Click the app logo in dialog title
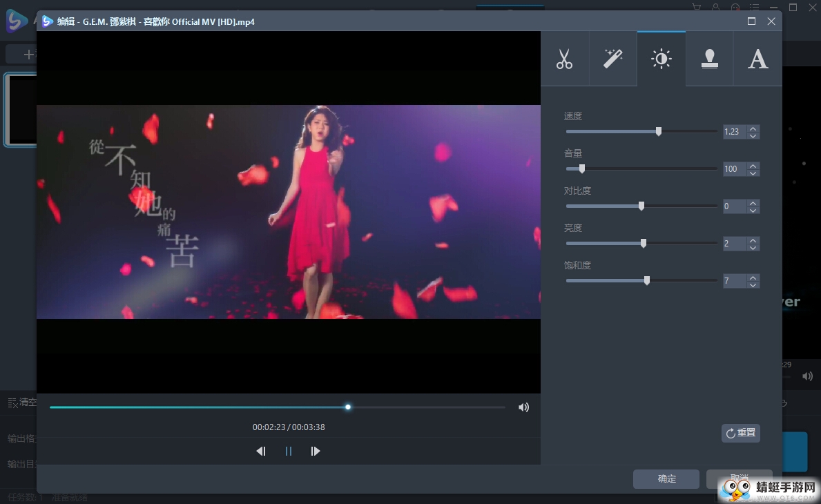 tap(47, 21)
